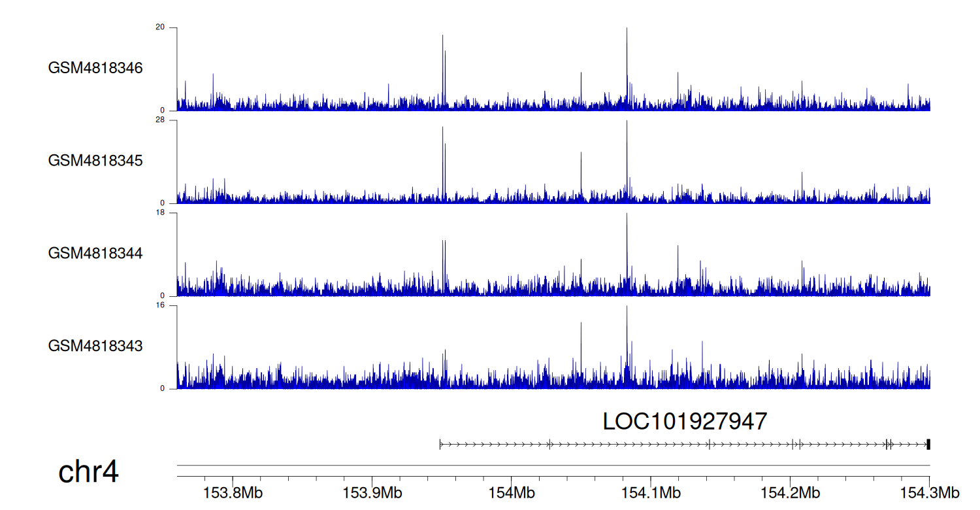The width and height of the screenshot is (980, 510).
Task: Click the black terminal exon of LOC101927947
Action: (x=928, y=445)
